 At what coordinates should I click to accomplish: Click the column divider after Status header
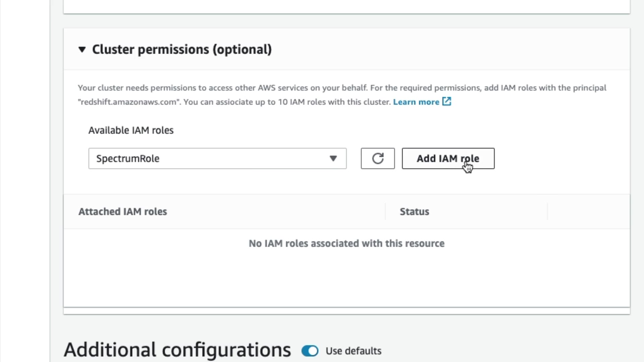[x=547, y=212]
